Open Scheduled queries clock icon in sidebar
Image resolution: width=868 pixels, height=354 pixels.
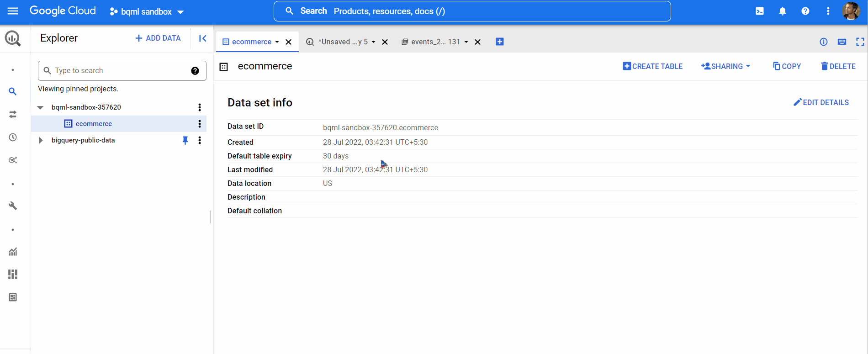coord(13,137)
